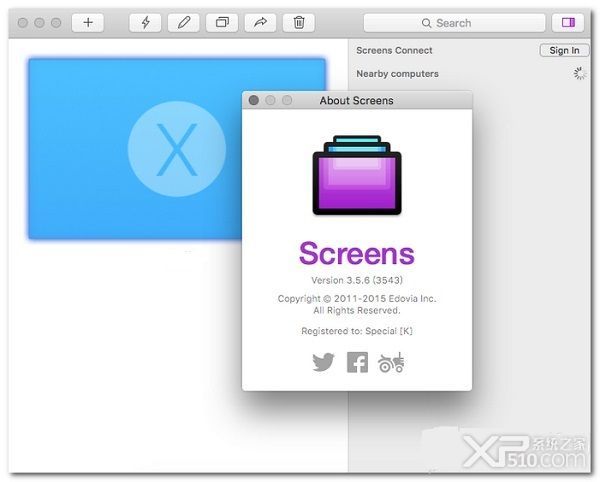Click the Sign In button
600x482 pixels.
(564, 50)
